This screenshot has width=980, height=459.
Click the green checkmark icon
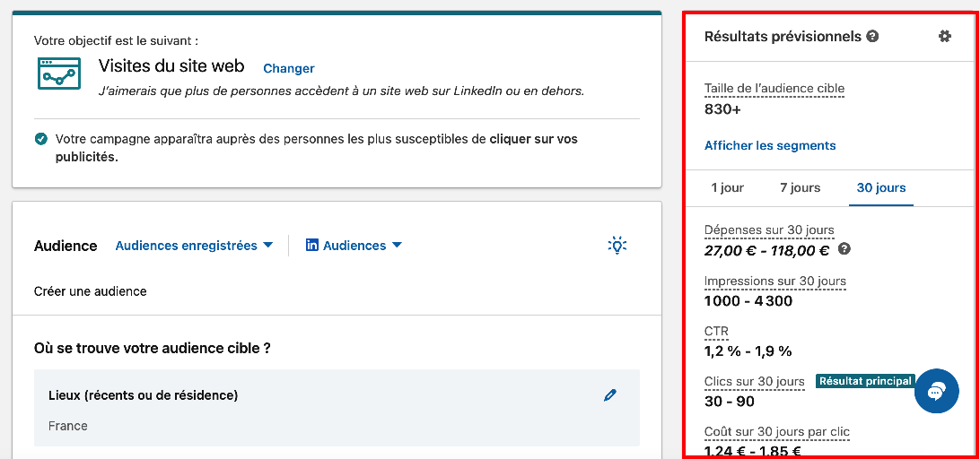(x=41, y=139)
